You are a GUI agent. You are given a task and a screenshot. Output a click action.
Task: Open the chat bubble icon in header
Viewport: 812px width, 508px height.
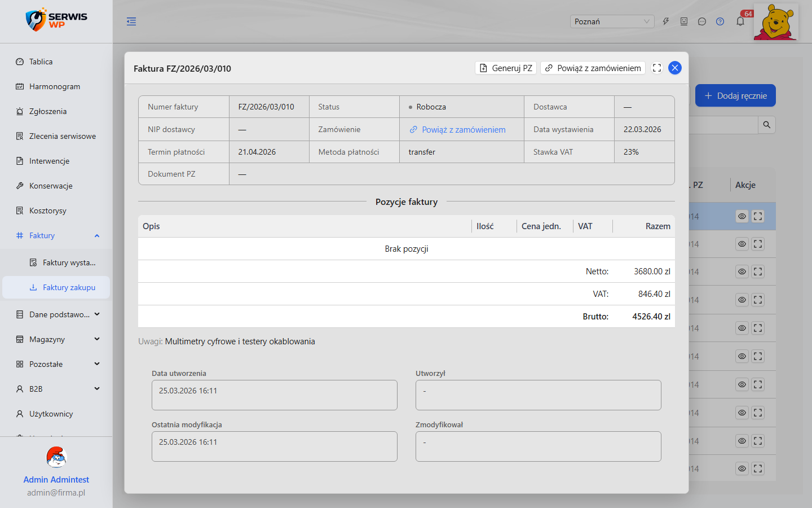(702, 21)
